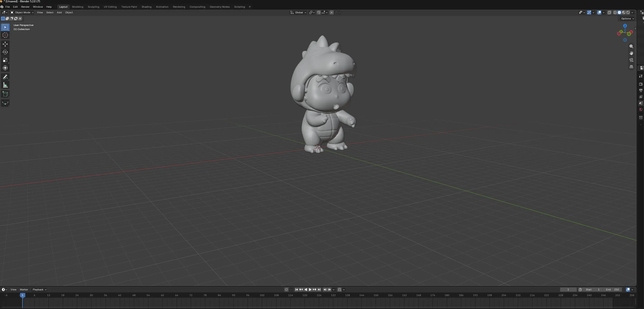This screenshot has height=309, width=644.
Task: Click the End frame 250 field
Action: pyautogui.click(x=612, y=290)
